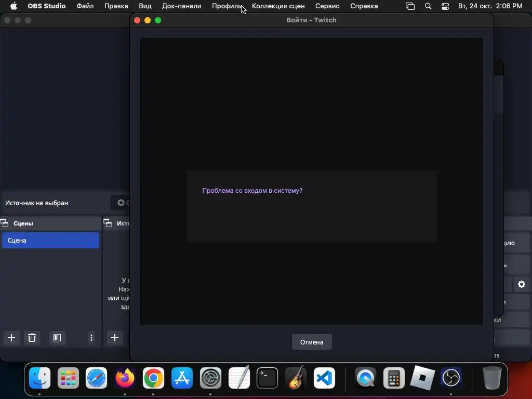This screenshot has width=532, height=399.
Task: Pop out the Sources dock panel icon
Action: 108,223
